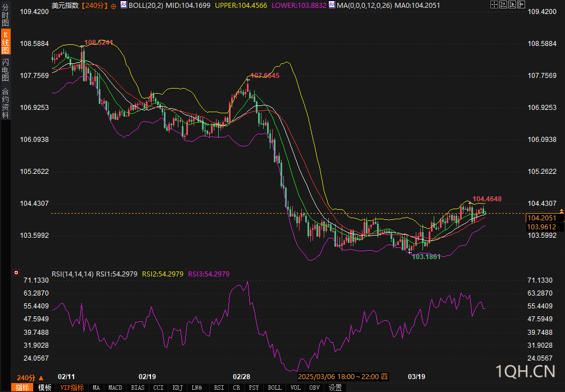Click the 104.4648 recent high label
Screen dimensions: 565x392
[487, 199]
